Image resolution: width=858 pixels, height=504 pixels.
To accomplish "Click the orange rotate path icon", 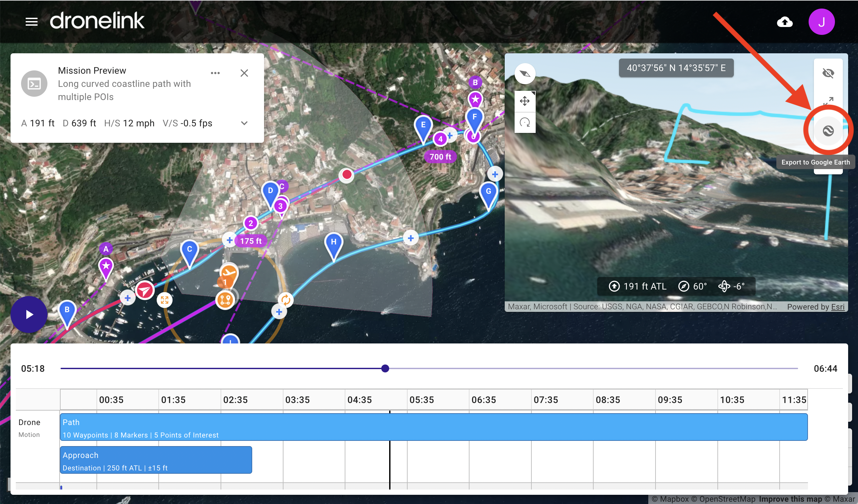I will (x=286, y=300).
